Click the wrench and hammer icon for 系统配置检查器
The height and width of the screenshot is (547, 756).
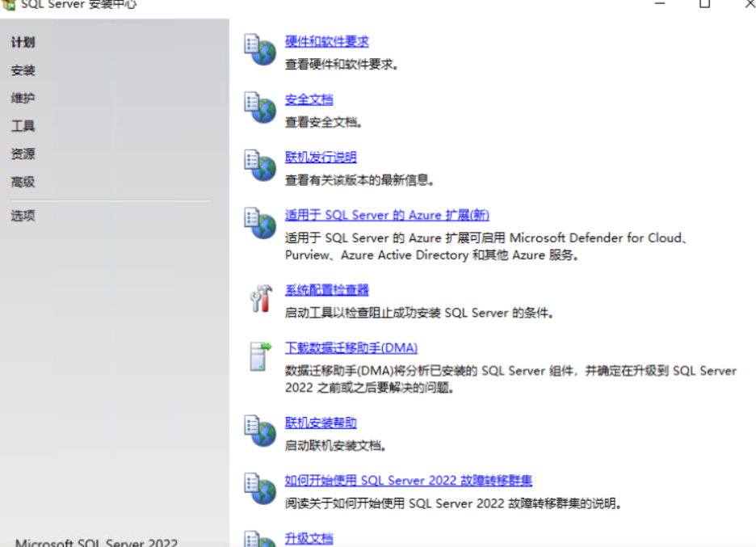[x=261, y=298]
